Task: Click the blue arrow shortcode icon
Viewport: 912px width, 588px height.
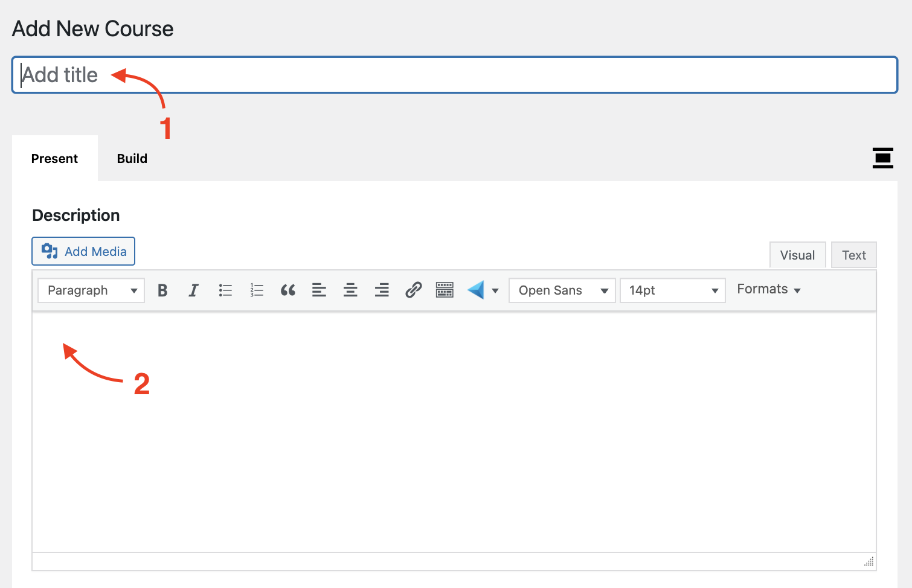Action: pyautogui.click(x=476, y=290)
